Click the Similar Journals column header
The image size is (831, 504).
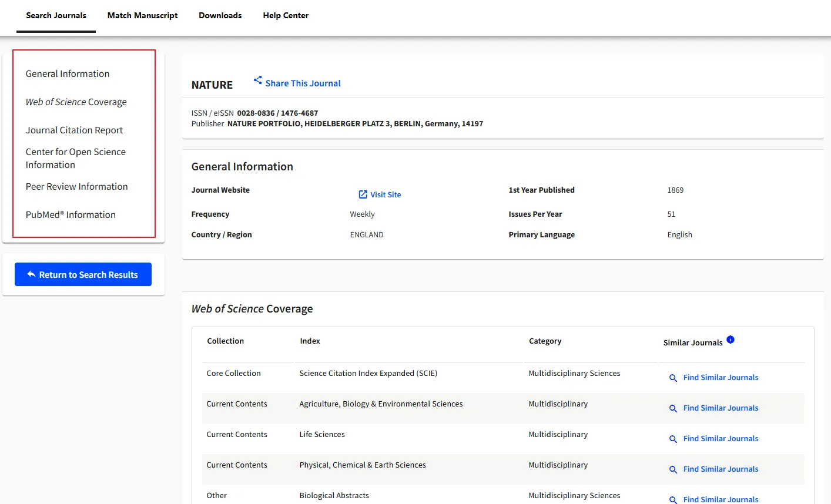[693, 343]
